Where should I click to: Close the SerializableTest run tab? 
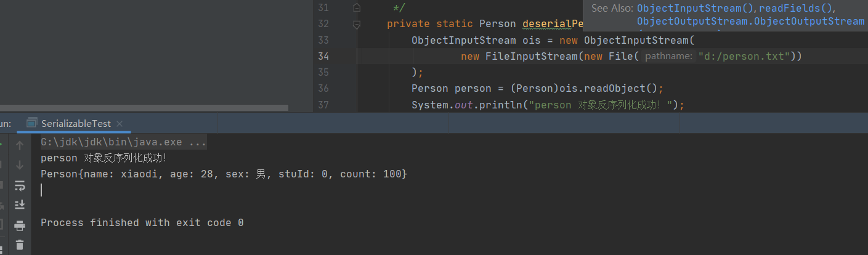coord(119,124)
